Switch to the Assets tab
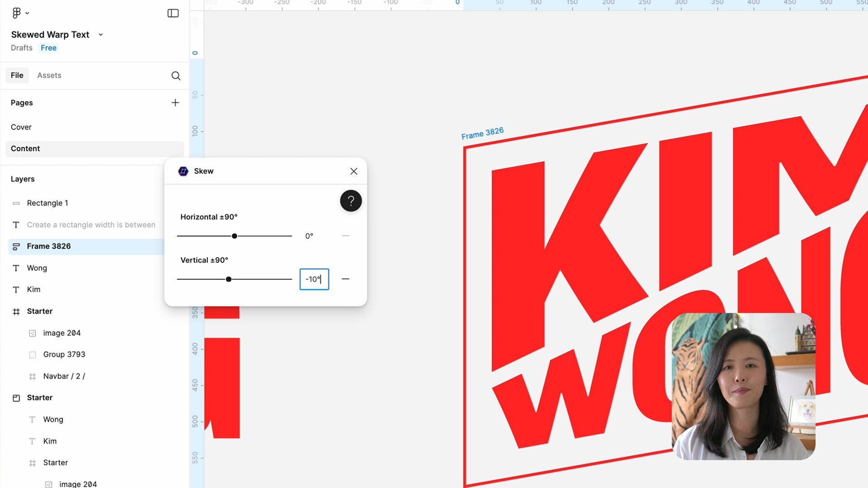The image size is (868, 488). (x=49, y=75)
